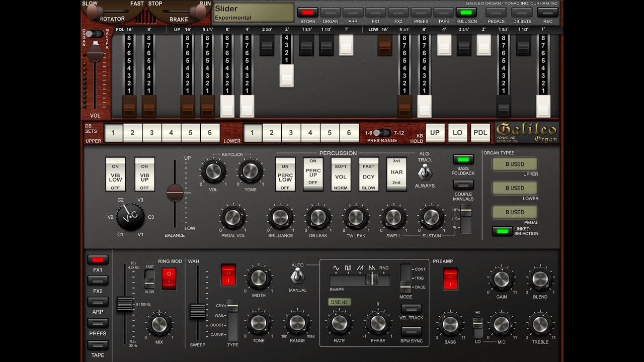Toggle the Ring Mod red power switch

(x=169, y=279)
